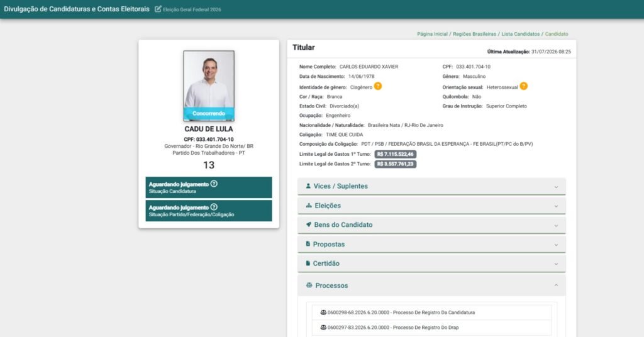Click the Ocupação value Engenheiro
The height and width of the screenshot is (337, 644).
[338, 116]
